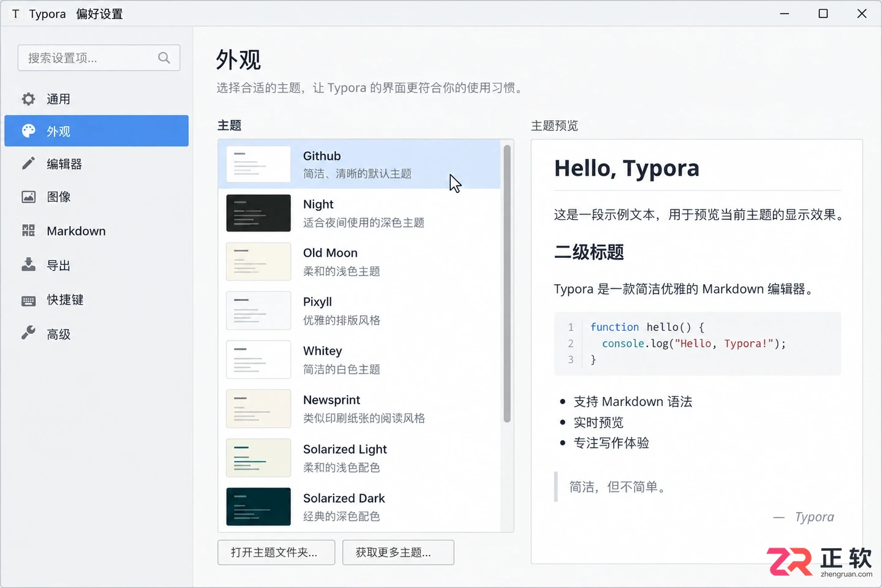Open the 通用 settings page

tap(96, 99)
